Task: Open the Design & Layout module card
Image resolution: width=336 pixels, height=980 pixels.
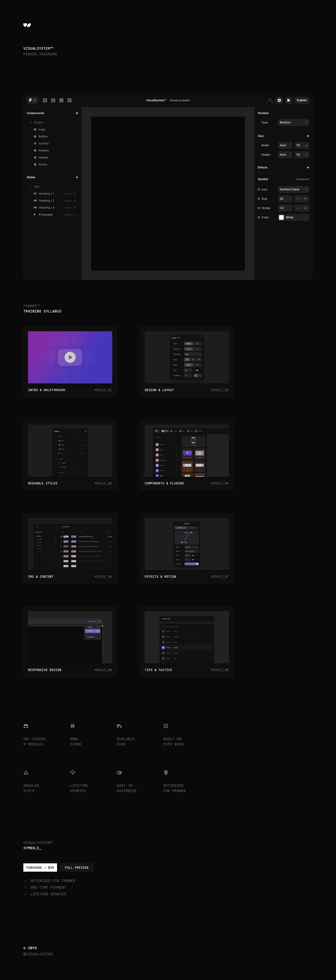Action: coord(187,362)
